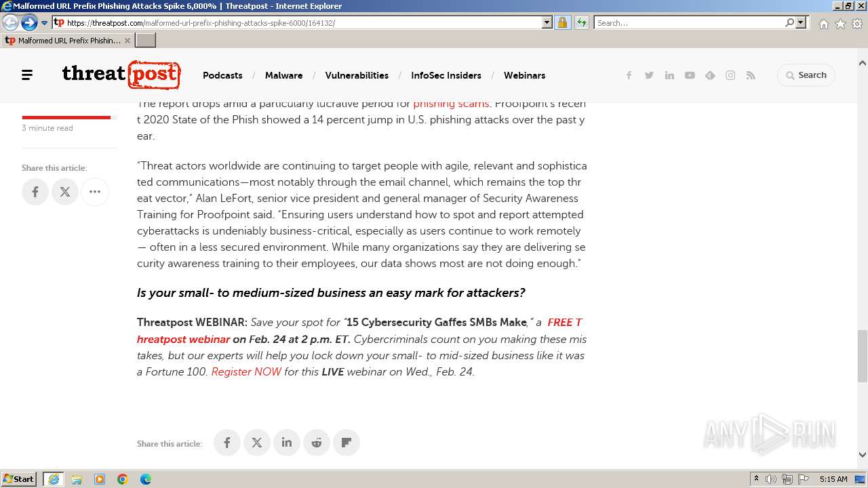This screenshot has height=488, width=868.
Task: Click the reading progress bar in sidebar
Action: (69, 117)
